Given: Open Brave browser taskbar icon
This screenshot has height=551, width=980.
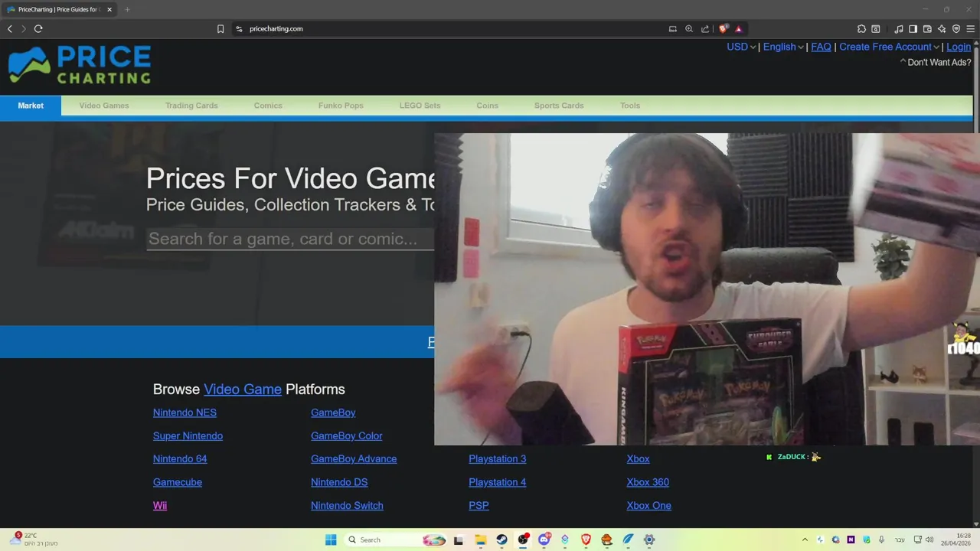Looking at the screenshot, I should (x=586, y=540).
